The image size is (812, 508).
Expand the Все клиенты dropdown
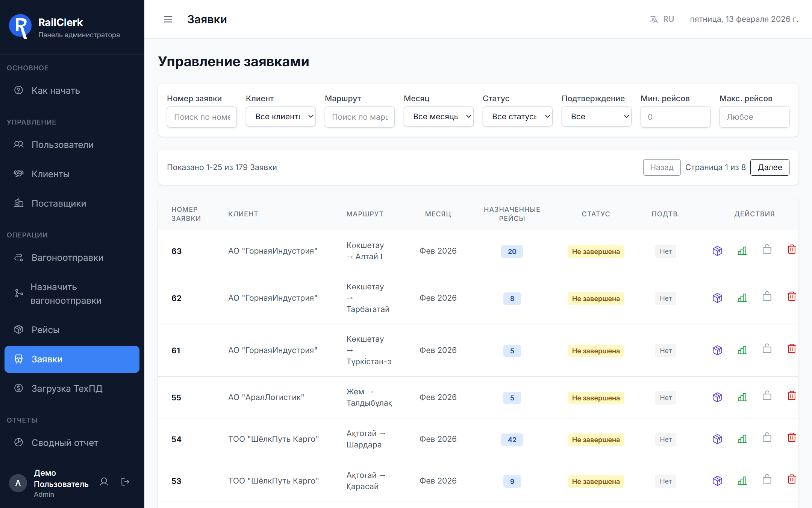[x=280, y=117]
